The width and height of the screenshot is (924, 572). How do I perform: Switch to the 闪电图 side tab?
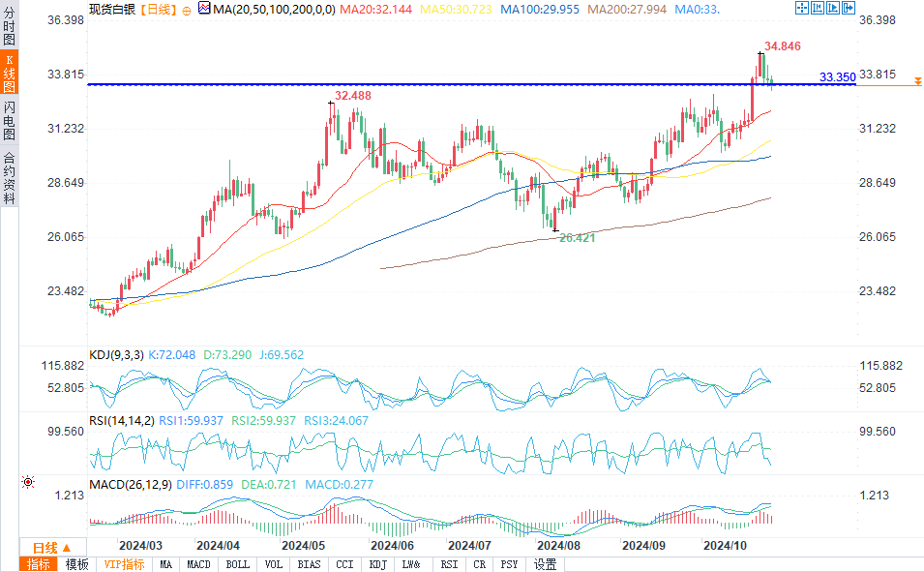(x=9, y=119)
